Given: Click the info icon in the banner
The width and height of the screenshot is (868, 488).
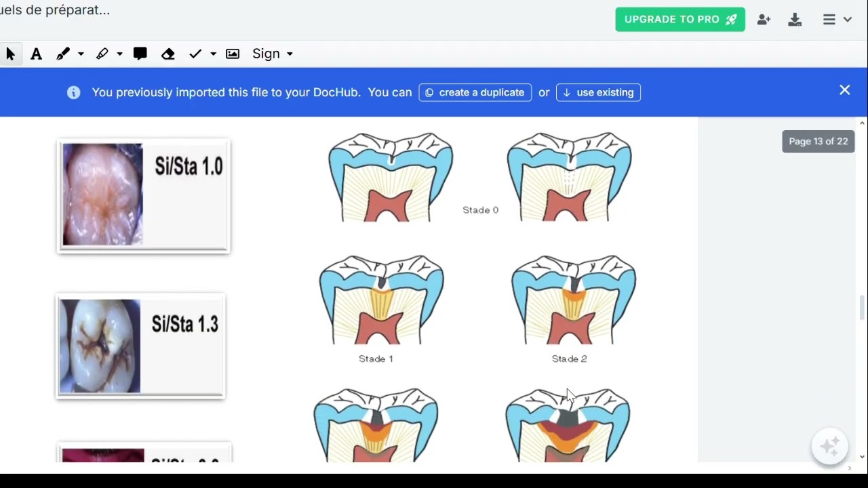Looking at the screenshot, I should coord(74,93).
